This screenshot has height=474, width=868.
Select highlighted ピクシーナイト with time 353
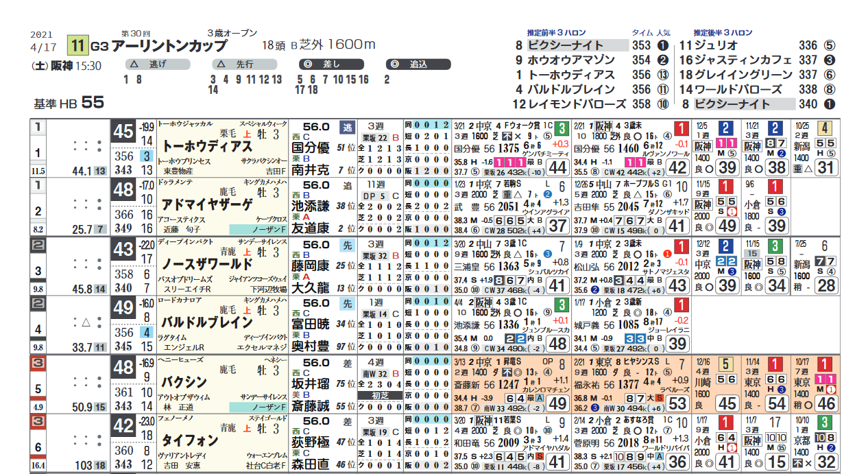click(577, 45)
